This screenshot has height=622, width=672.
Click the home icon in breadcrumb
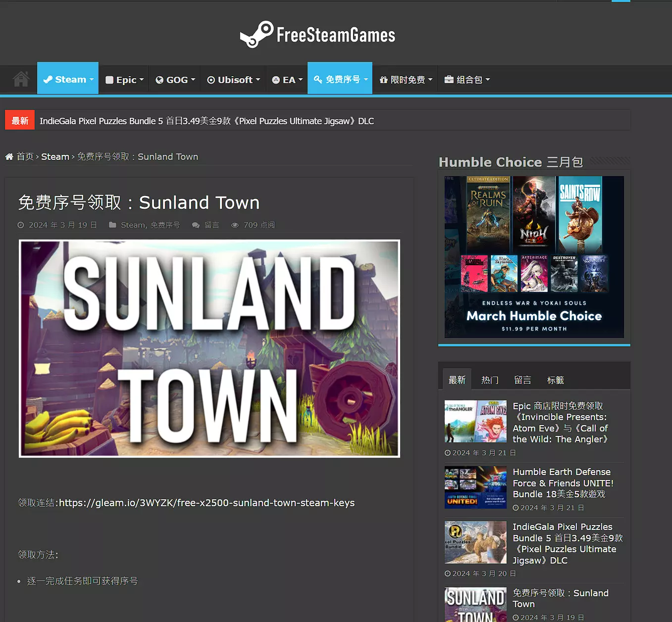(x=9, y=157)
